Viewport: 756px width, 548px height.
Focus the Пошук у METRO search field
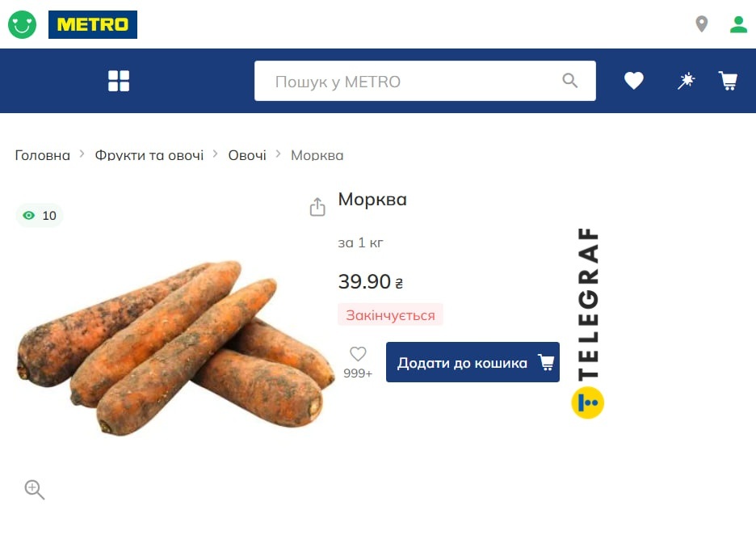tap(425, 81)
